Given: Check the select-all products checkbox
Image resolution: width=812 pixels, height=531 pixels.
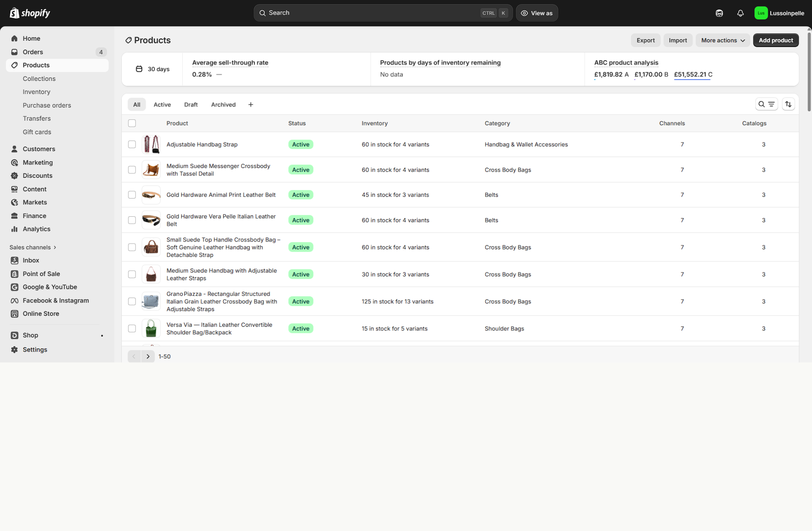Looking at the screenshot, I should click(132, 123).
